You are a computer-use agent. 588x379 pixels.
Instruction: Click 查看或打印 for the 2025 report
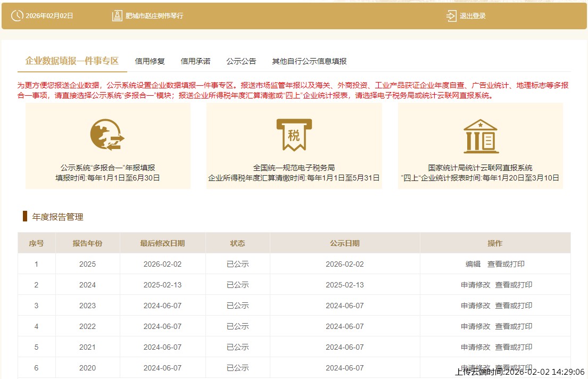pos(506,264)
